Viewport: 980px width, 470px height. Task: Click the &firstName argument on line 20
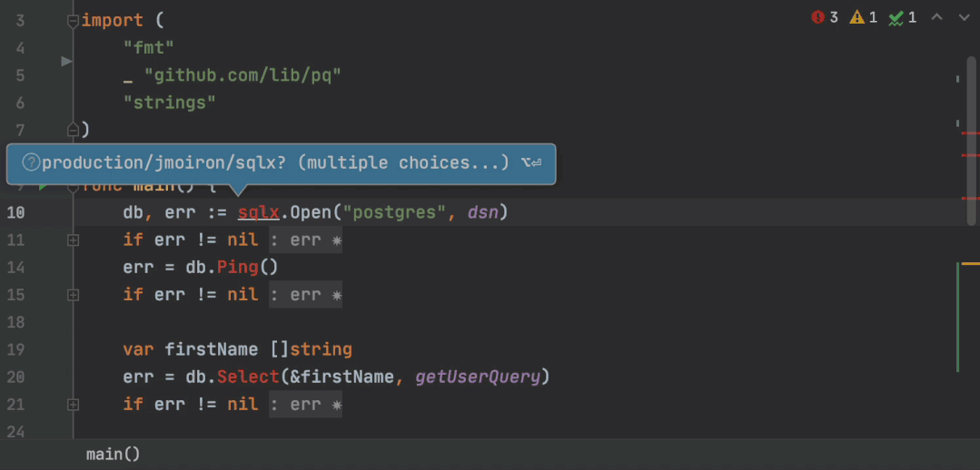[342, 377]
